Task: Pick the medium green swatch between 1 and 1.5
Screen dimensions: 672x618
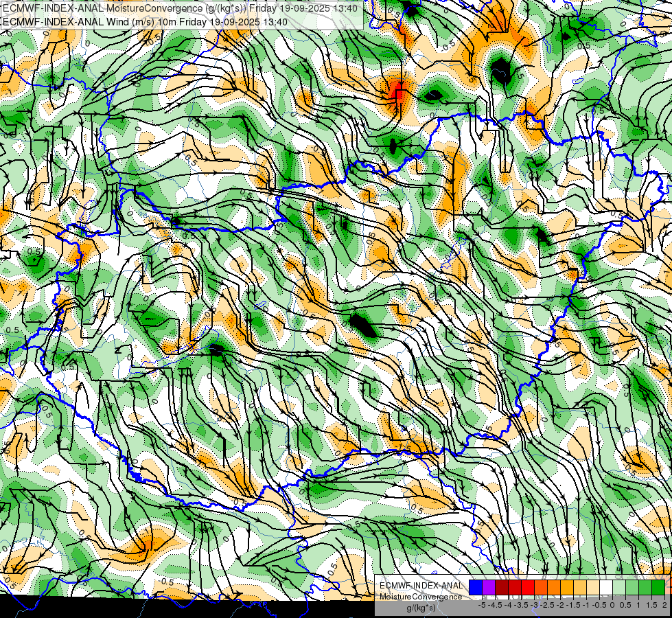Action: point(645,587)
